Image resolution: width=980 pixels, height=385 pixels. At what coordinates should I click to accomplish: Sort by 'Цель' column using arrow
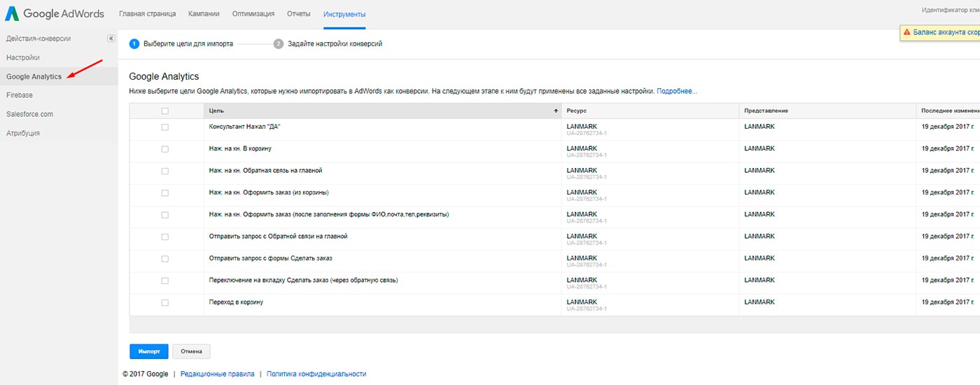click(556, 111)
